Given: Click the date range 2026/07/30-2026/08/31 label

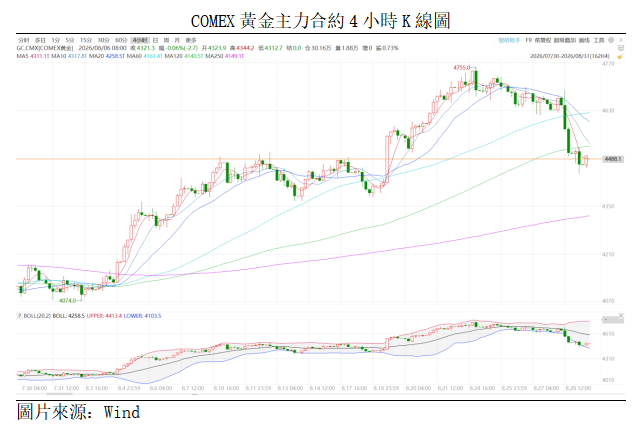Looking at the screenshot, I should pos(570,56).
